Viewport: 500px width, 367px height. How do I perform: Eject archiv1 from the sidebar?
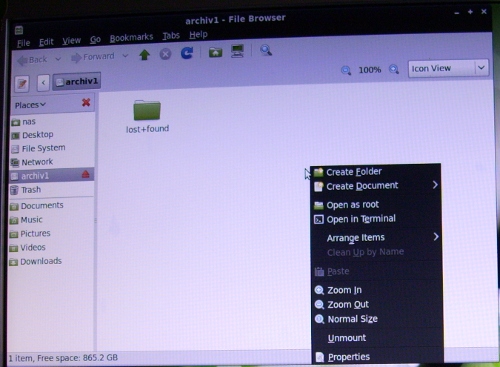86,174
